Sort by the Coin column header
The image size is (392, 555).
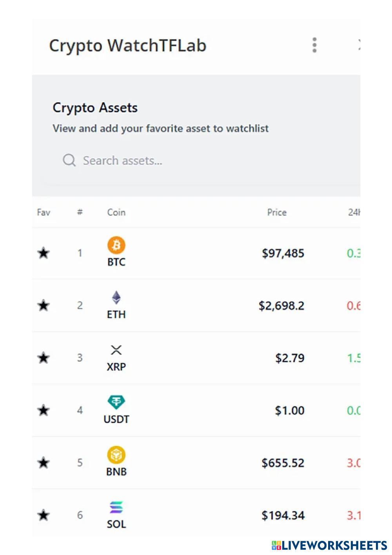click(116, 212)
